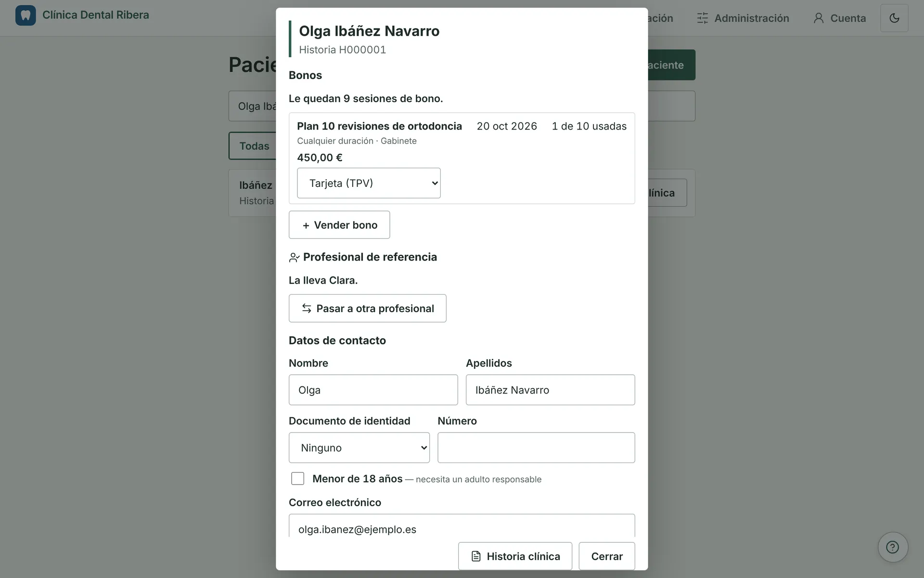
Task: Open Historia clínica from the dialog footer
Action: pos(515,556)
